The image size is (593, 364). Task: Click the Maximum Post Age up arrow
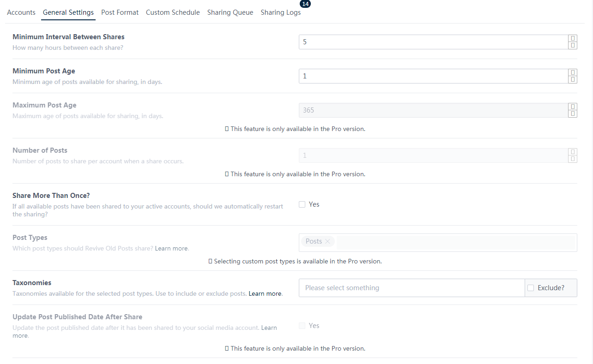[x=573, y=107]
